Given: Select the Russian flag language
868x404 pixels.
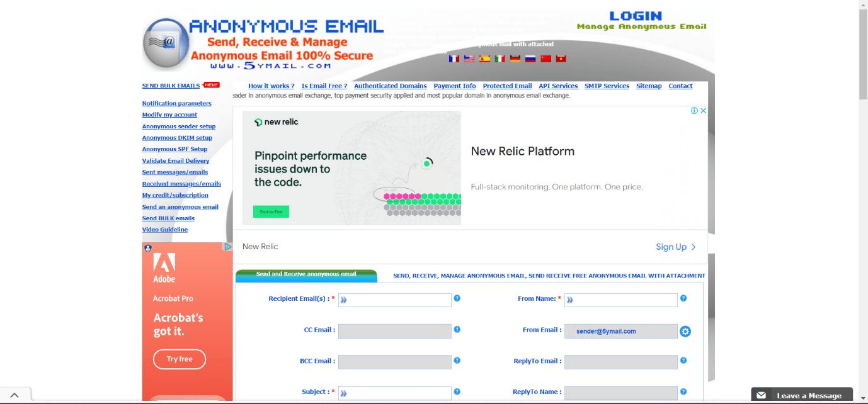Looking at the screenshot, I should tap(530, 59).
